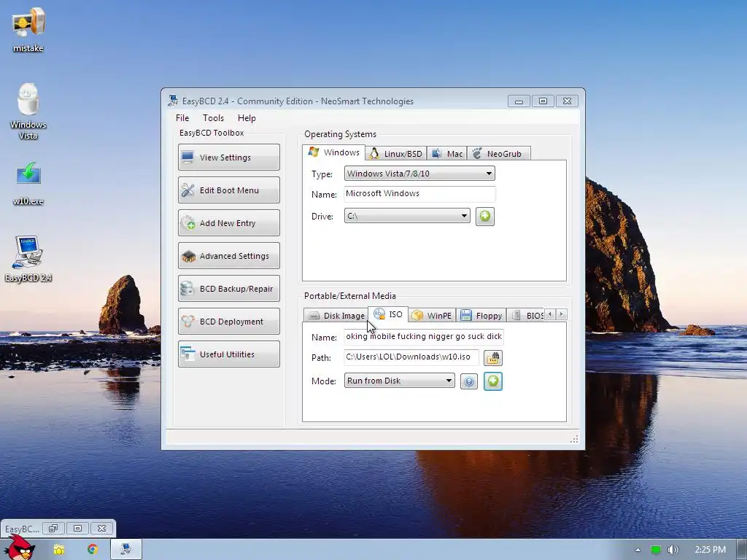Click the ISO Name input field
The width and height of the screenshot is (747, 560).
click(424, 337)
